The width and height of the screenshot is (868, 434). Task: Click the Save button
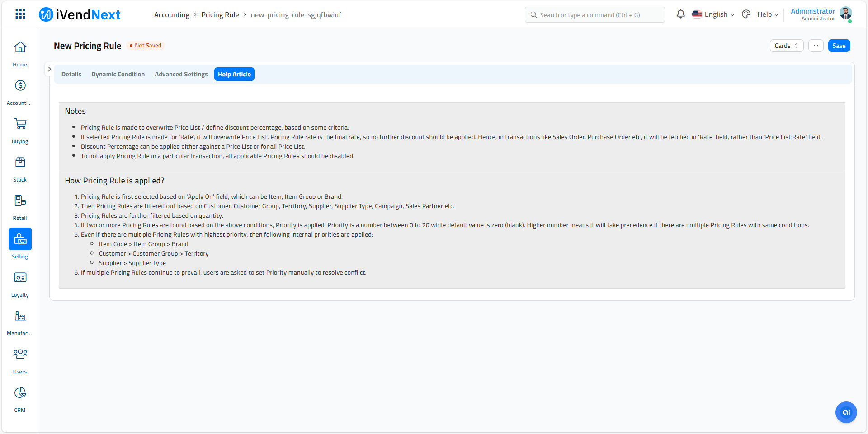pos(839,46)
